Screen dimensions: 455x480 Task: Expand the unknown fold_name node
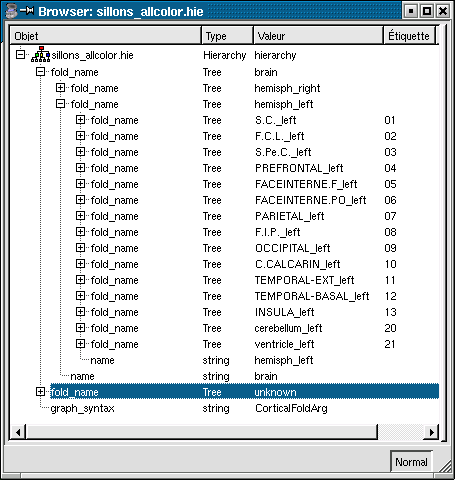coord(40,392)
